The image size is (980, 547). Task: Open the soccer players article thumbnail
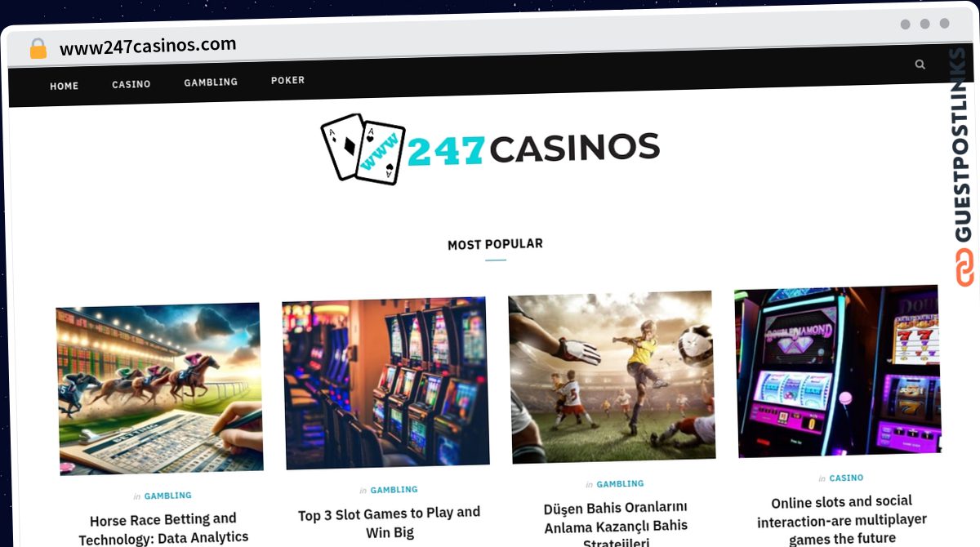(611, 377)
